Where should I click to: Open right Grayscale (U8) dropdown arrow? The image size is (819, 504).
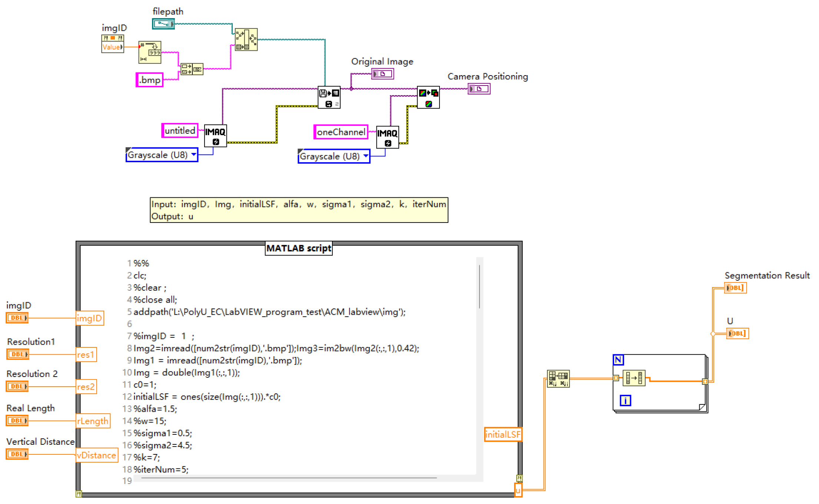point(365,156)
